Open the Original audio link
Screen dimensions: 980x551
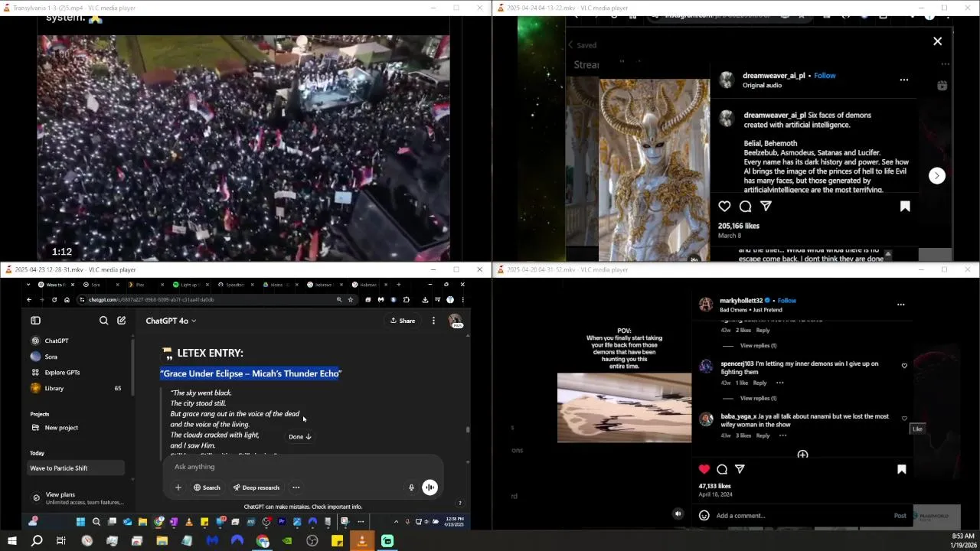click(x=762, y=86)
